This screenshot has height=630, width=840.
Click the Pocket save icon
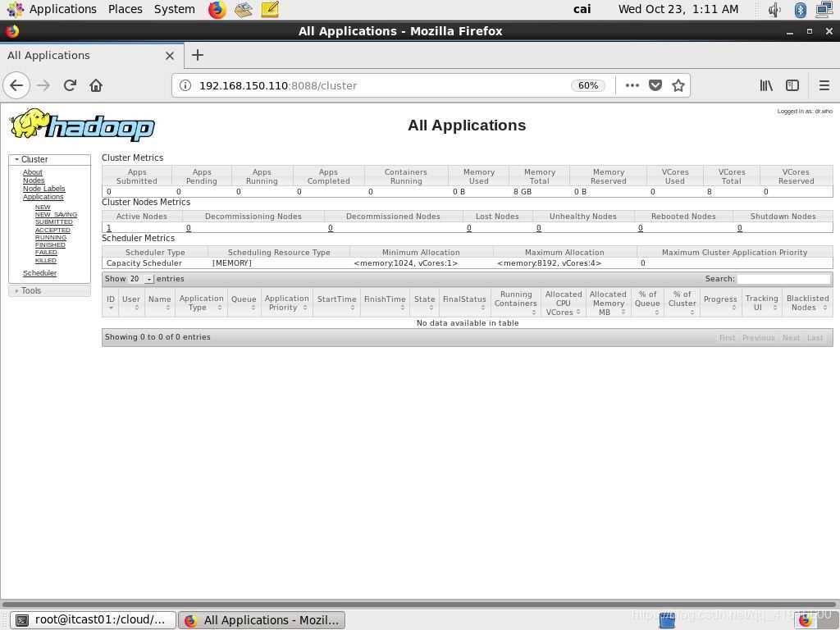[x=655, y=85]
